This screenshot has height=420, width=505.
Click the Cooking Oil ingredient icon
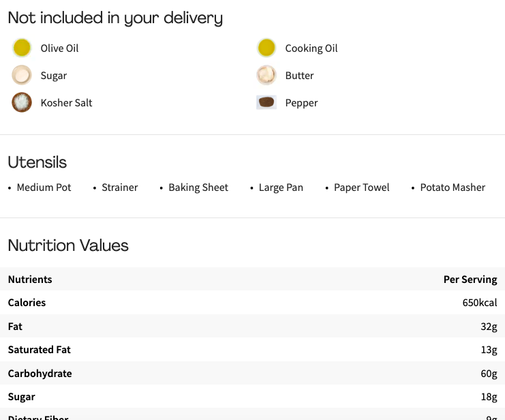(x=266, y=48)
